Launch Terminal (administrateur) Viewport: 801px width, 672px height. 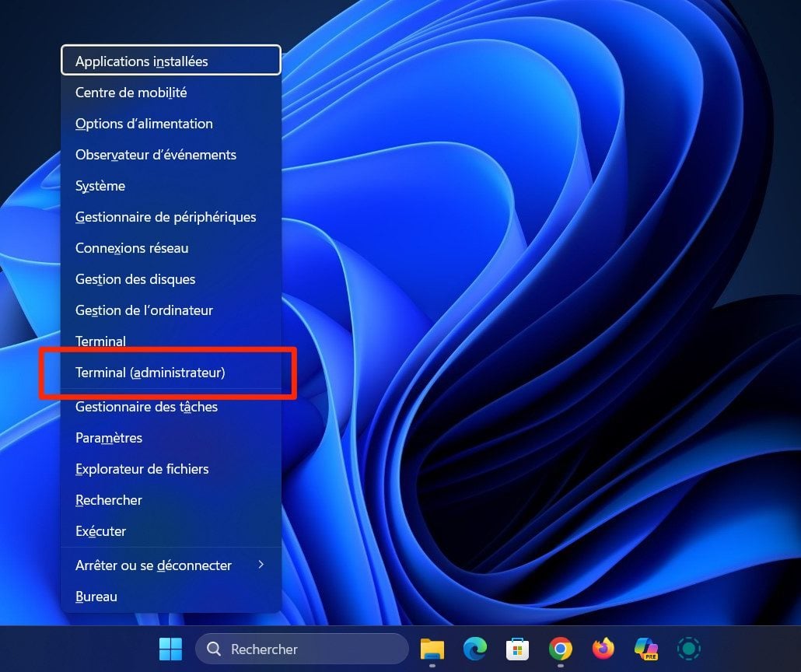tap(170, 373)
